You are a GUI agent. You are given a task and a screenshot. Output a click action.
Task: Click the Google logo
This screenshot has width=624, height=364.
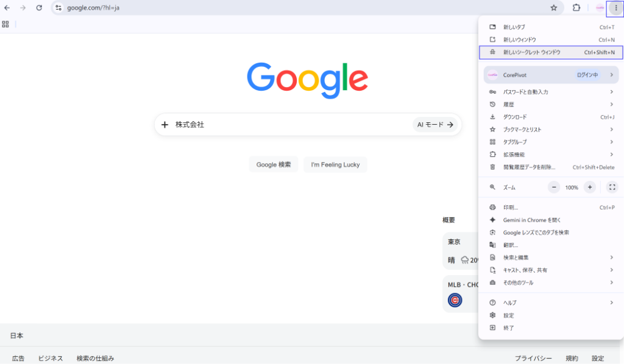click(x=307, y=80)
